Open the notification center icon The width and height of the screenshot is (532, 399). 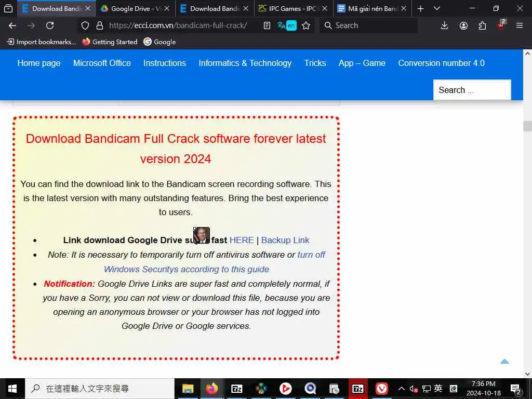(x=515, y=389)
